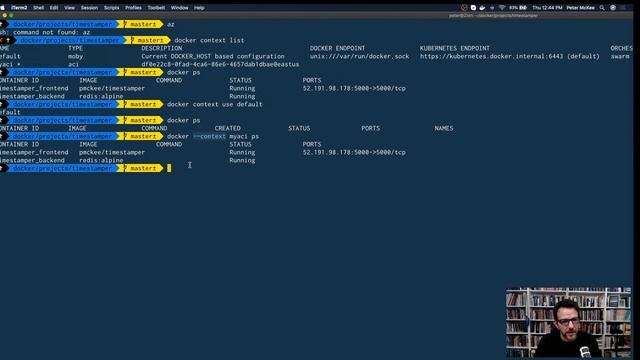The height and width of the screenshot is (360, 640).
Task: Click the 'DOCKER ENDPOINT' column header
Action: click(x=337, y=48)
